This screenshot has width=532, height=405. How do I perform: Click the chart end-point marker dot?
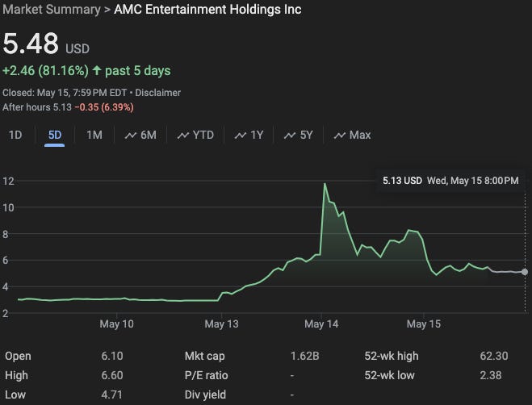point(525,272)
